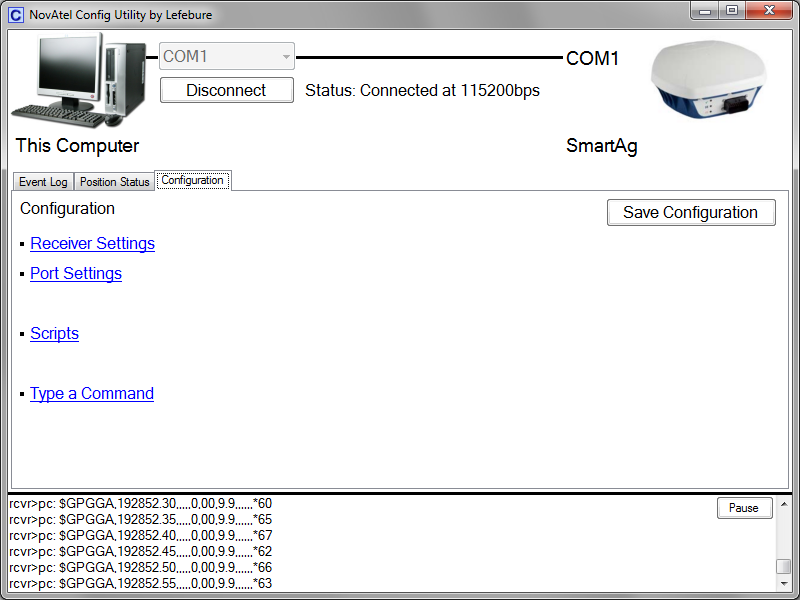
Task: Maximize the NovAtel Config Utility window
Action: (x=732, y=12)
